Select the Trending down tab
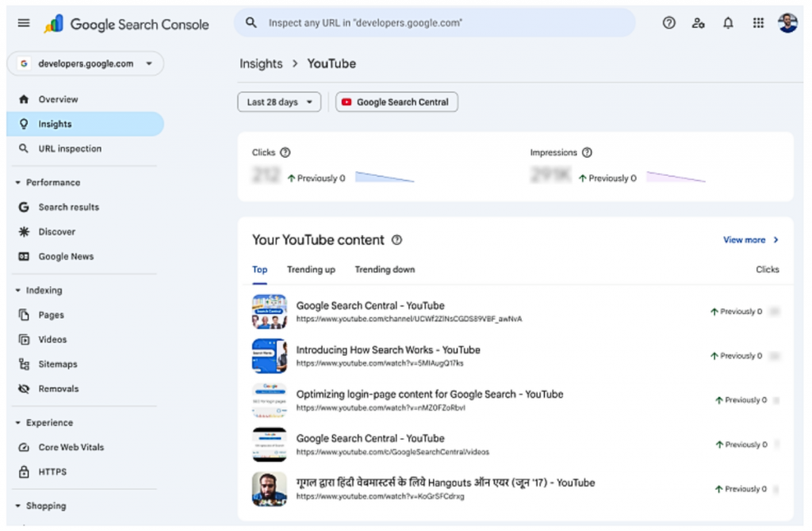 click(x=385, y=269)
